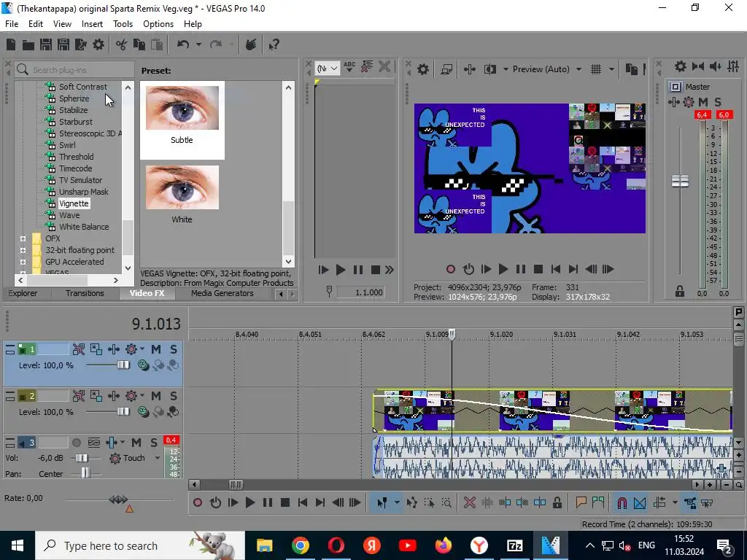Open edit tool selection dropdown arrow
Screen dimensions: 747x560
coord(396,502)
